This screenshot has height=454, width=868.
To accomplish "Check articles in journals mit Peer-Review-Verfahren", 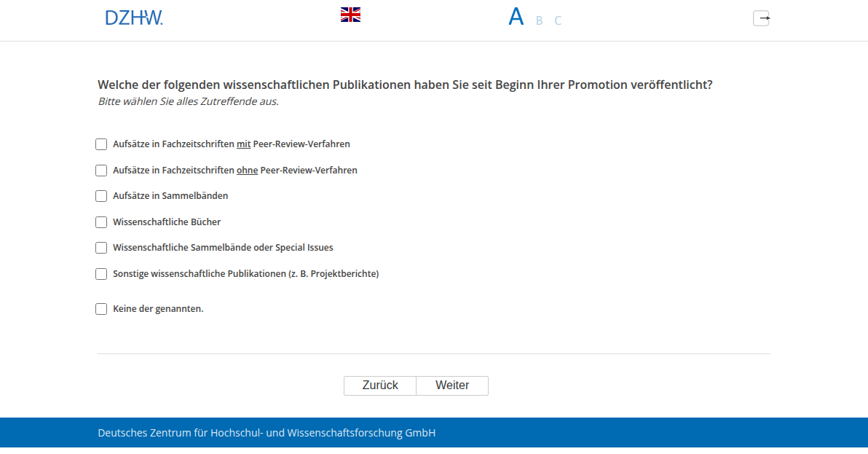I will tap(101, 144).
